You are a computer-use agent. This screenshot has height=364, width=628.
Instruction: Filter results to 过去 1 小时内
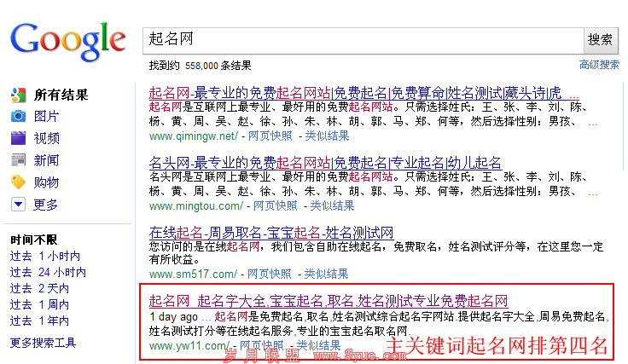pyautogui.click(x=44, y=257)
